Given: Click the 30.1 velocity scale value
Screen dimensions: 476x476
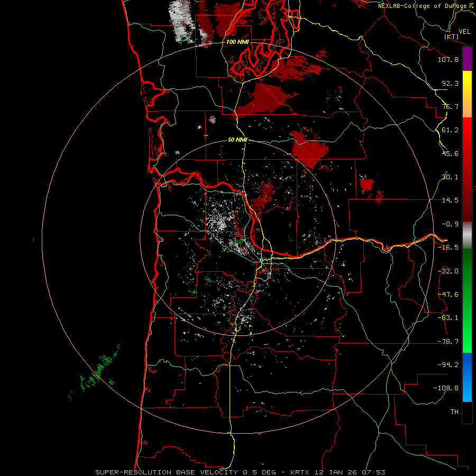Looking at the screenshot, I should pyautogui.click(x=450, y=177).
